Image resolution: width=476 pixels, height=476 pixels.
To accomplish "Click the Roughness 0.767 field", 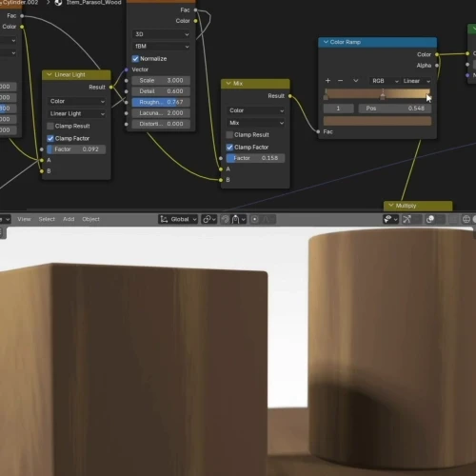I will click(161, 102).
